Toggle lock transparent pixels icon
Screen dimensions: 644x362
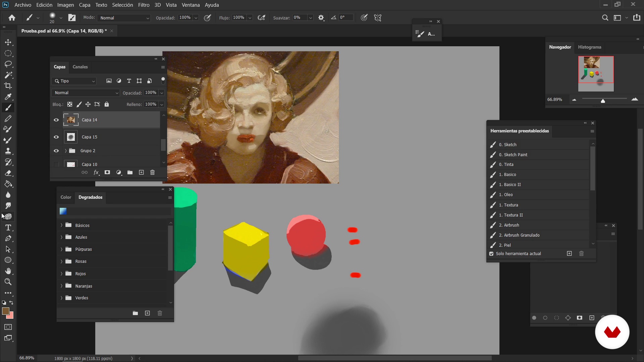[x=70, y=104]
